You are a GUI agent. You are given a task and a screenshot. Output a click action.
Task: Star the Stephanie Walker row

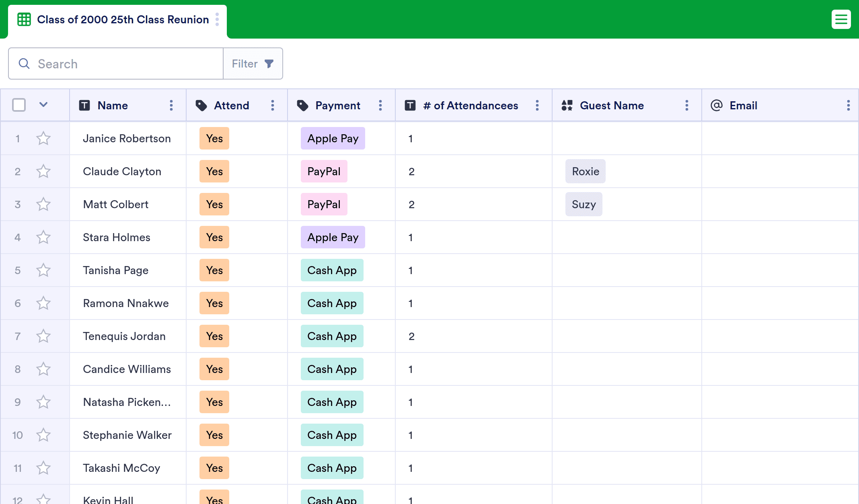(43, 435)
